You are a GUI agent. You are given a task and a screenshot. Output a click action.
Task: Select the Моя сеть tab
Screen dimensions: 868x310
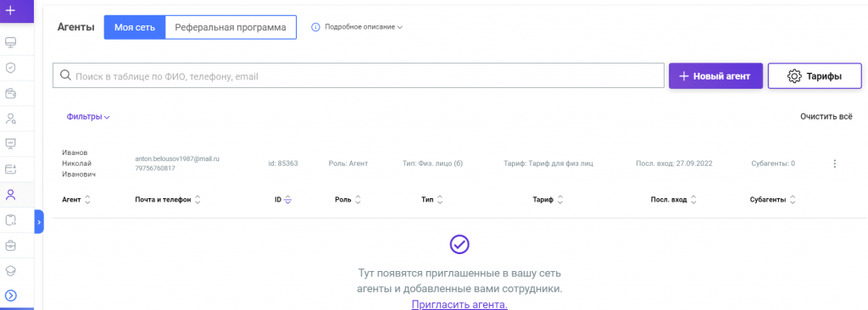coord(135,27)
